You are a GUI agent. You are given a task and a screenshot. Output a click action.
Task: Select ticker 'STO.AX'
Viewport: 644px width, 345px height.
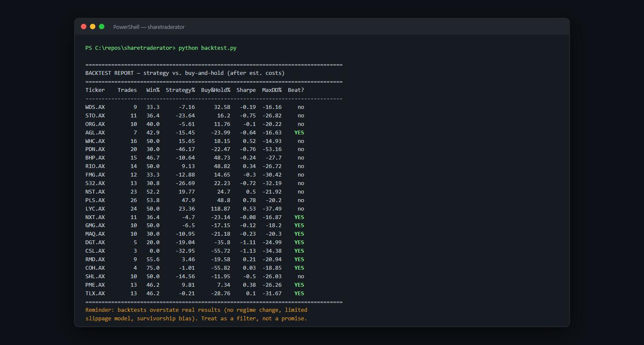pyautogui.click(x=95, y=115)
